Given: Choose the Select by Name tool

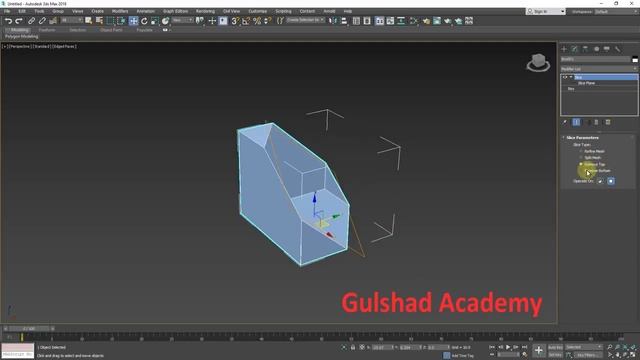Looking at the screenshot, I should tap(99, 21).
